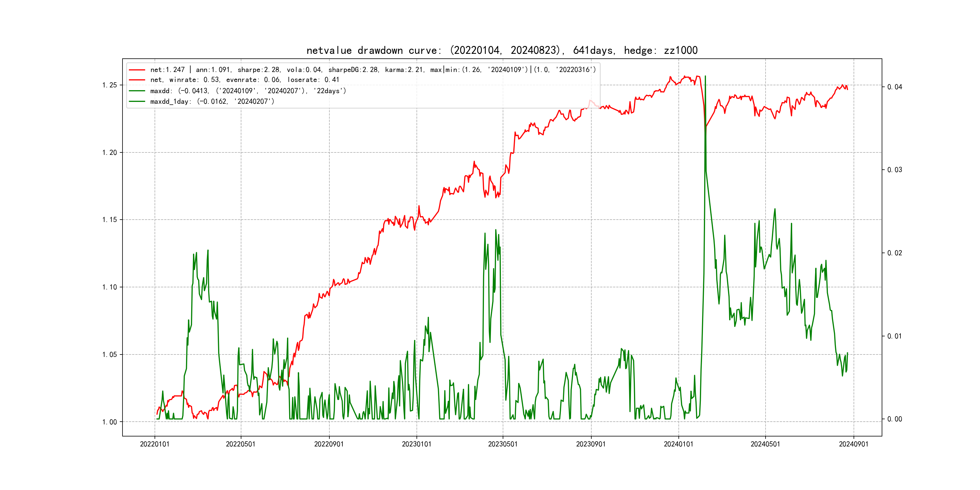Click the 20220901 x-axis date label
Image resolution: width=980 pixels, height=490 pixels.
click(x=329, y=444)
